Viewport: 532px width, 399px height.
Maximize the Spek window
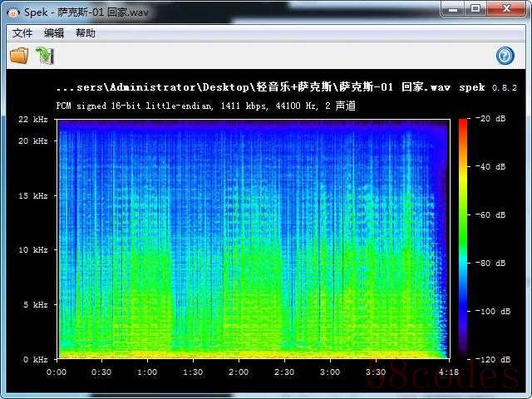tap(475, 9)
